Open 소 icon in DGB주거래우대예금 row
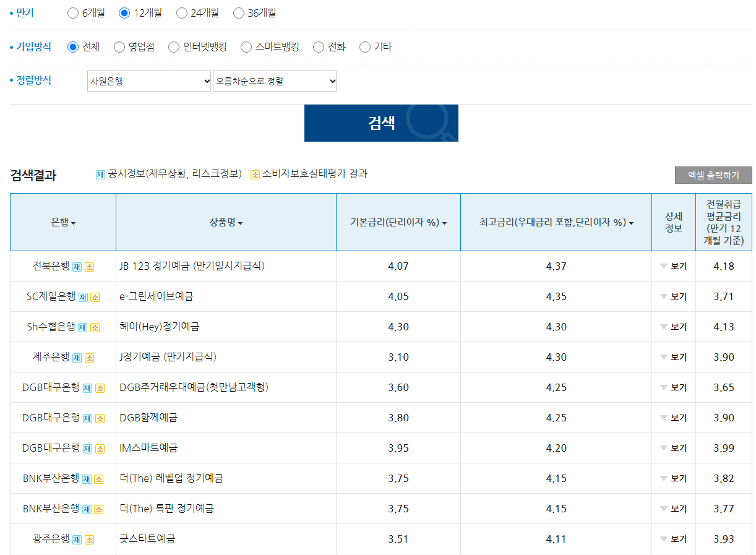The height and width of the screenshot is (555, 756). (100, 388)
